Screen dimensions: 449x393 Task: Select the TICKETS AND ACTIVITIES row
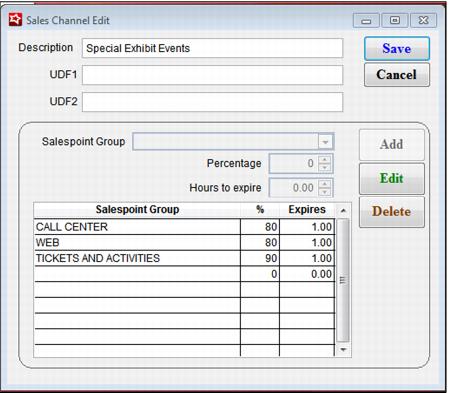184,258
